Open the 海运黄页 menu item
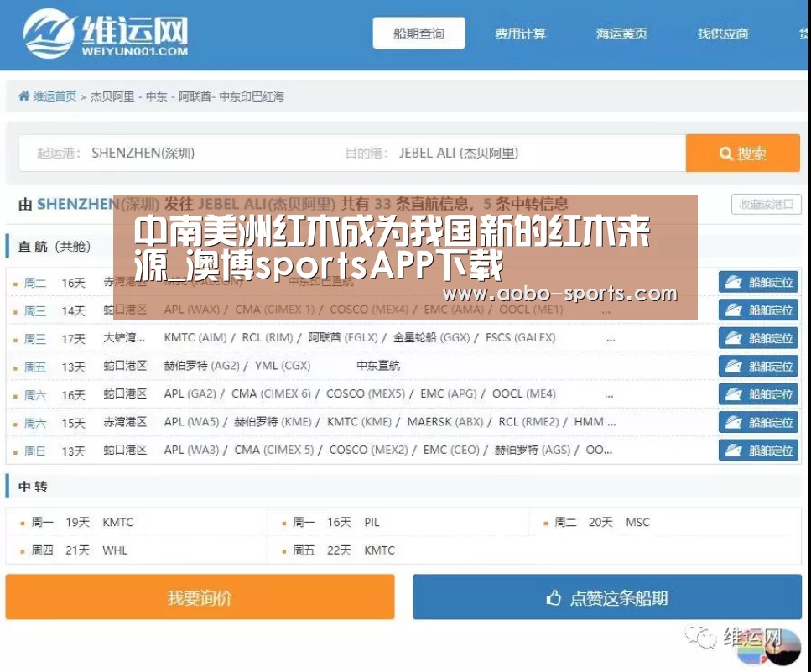The height and width of the screenshot is (672, 811). tap(621, 34)
